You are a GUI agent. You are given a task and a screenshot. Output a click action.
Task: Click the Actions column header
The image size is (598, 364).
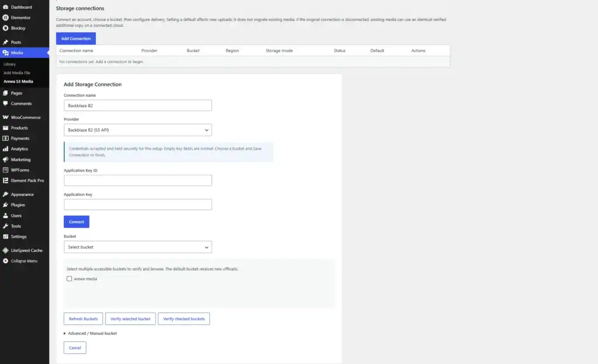(x=418, y=51)
